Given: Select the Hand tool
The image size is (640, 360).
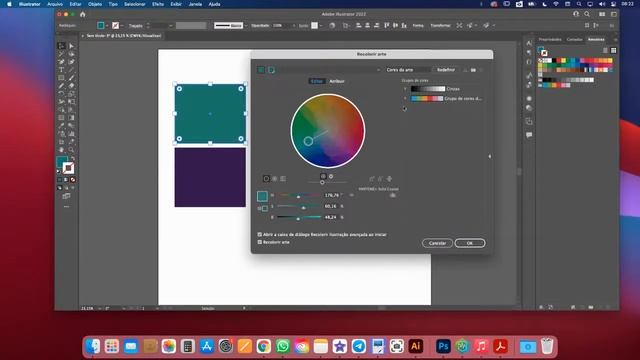Looking at the screenshot, I should pos(61,150).
